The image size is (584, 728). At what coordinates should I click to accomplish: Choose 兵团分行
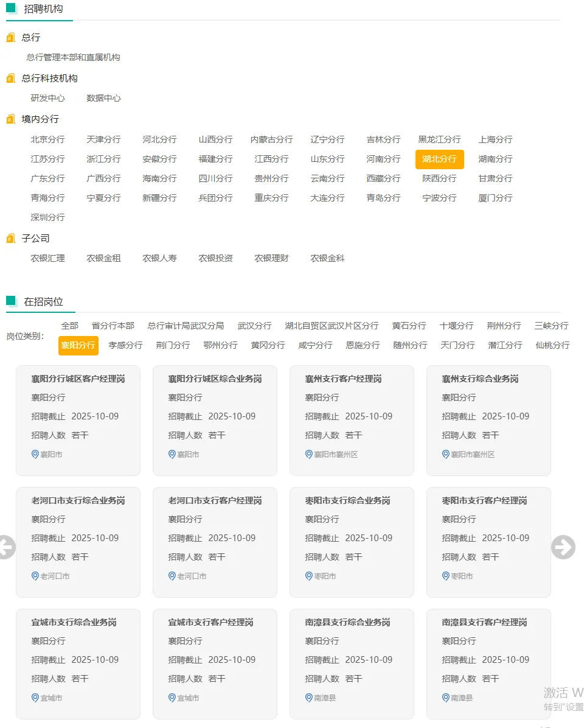[x=215, y=198]
